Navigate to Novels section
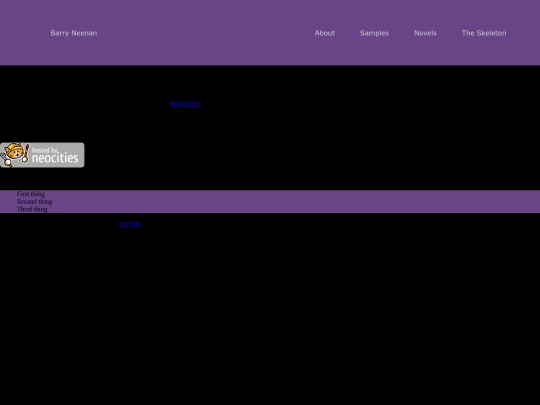This screenshot has width=540, height=405. tap(425, 33)
